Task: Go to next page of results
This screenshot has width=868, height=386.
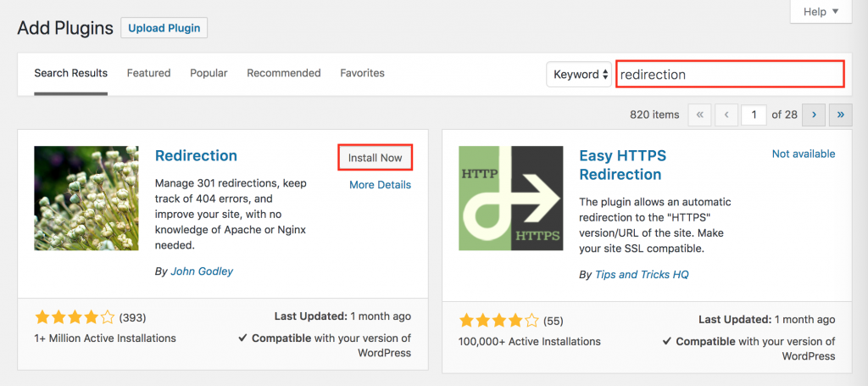Action: point(814,114)
